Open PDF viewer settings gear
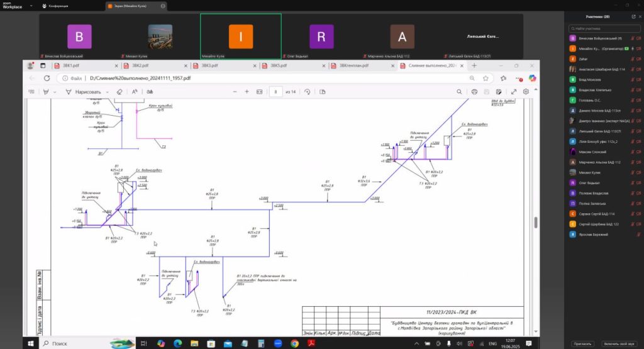This screenshot has height=349, width=644. click(x=526, y=92)
